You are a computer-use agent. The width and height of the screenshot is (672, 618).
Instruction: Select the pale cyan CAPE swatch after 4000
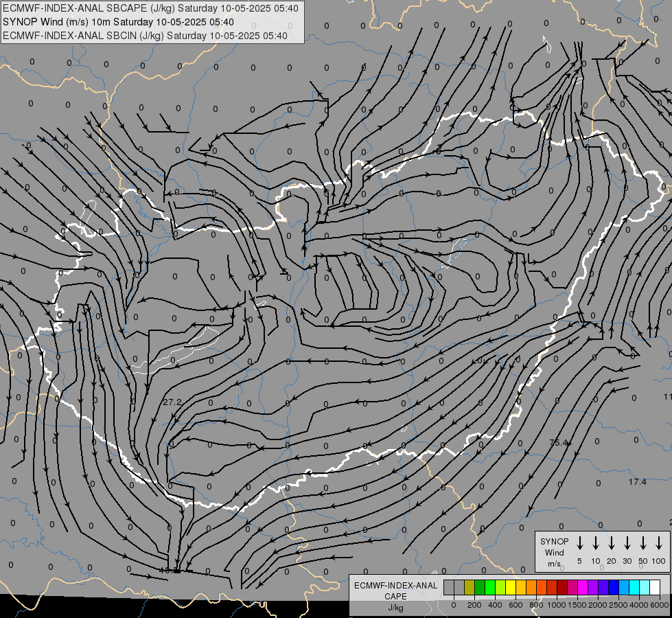[x=645, y=587]
